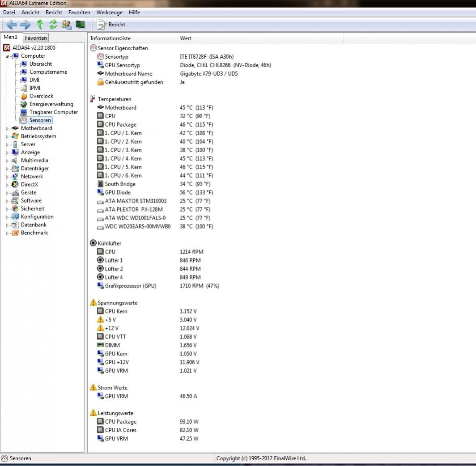The width and height of the screenshot is (476, 466).
Task: Collapse the Computer tree node
Action: tap(7, 56)
